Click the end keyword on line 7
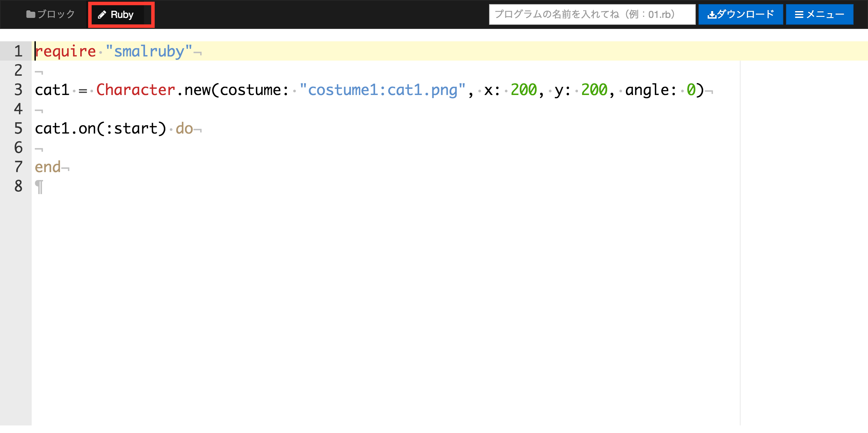Screen dimensions: 868x433 click(48, 167)
